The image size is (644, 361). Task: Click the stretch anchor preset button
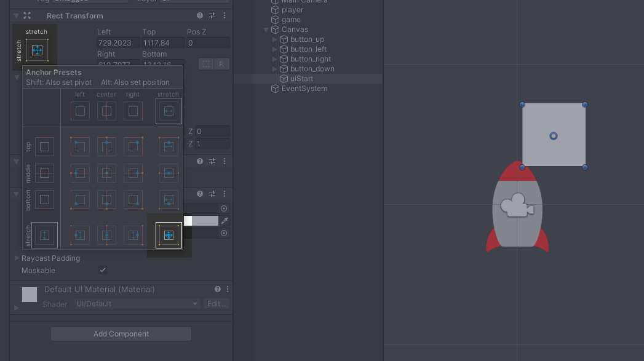click(37, 50)
